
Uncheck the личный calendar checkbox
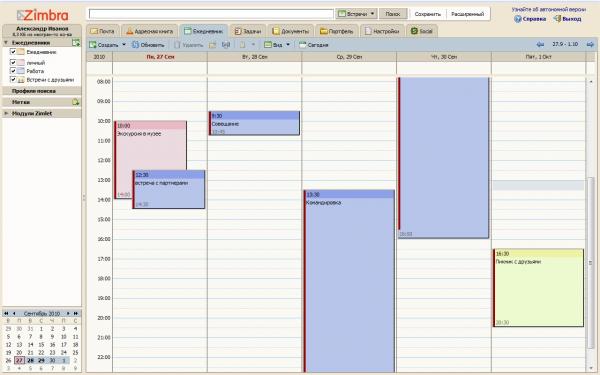[x=13, y=62]
